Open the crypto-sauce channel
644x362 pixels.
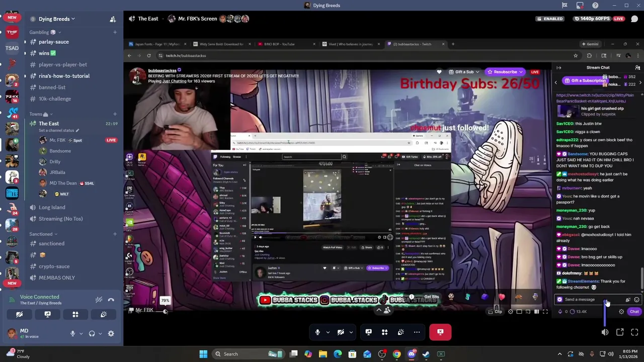click(x=54, y=266)
